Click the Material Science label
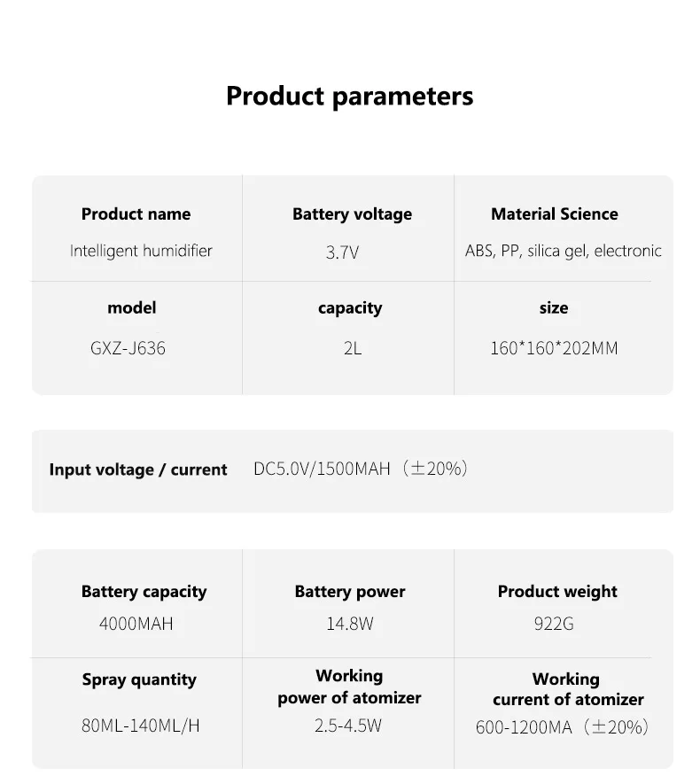The width and height of the screenshot is (700, 784). click(554, 213)
